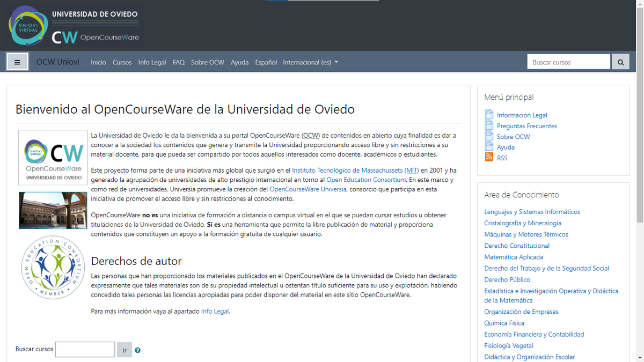The image size is (644, 362).
Task: Click the Open Education Consortium member badge
Action: [x=53, y=268]
